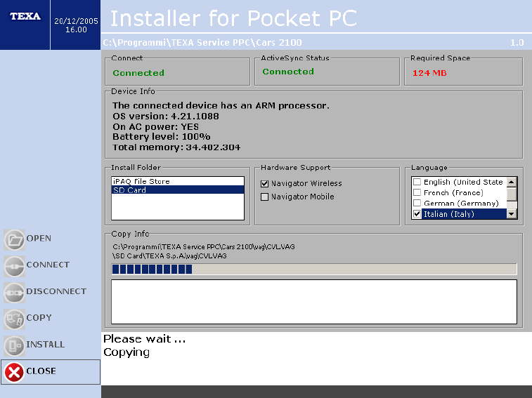The width and height of the screenshot is (532, 398).
Task: Click language list scroll up arrow
Action: coord(512,182)
